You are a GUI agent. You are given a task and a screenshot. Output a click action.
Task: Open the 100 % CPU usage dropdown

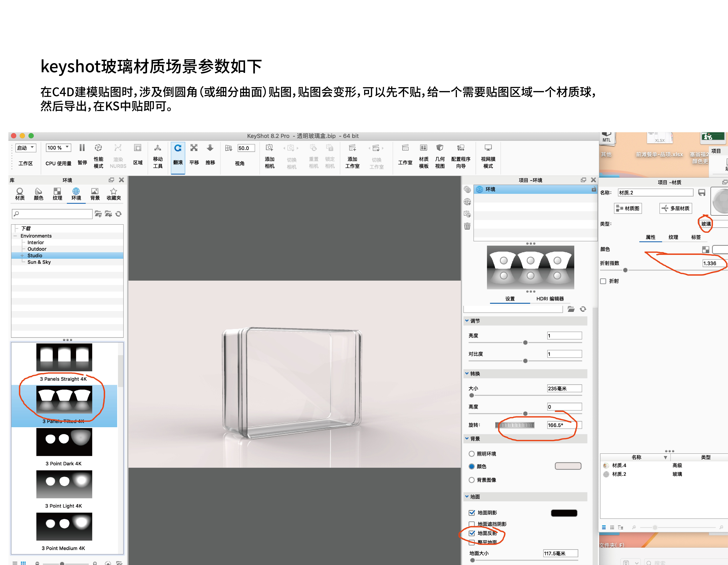coord(58,148)
